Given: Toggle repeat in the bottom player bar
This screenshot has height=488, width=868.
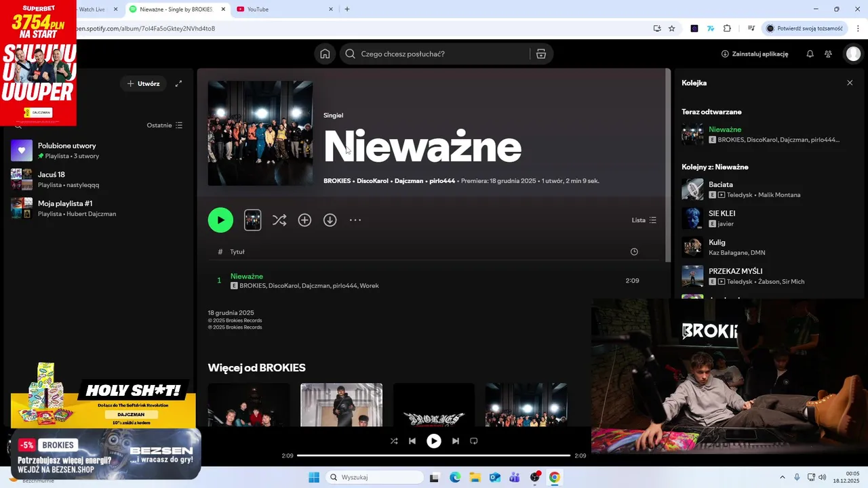Looking at the screenshot, I should click(x=474, y=441).
